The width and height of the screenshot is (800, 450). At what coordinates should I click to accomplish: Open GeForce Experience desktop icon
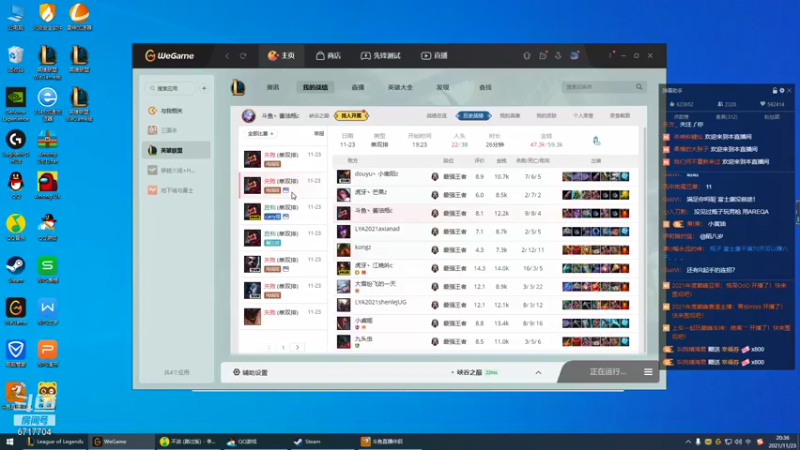click(16, 105)
